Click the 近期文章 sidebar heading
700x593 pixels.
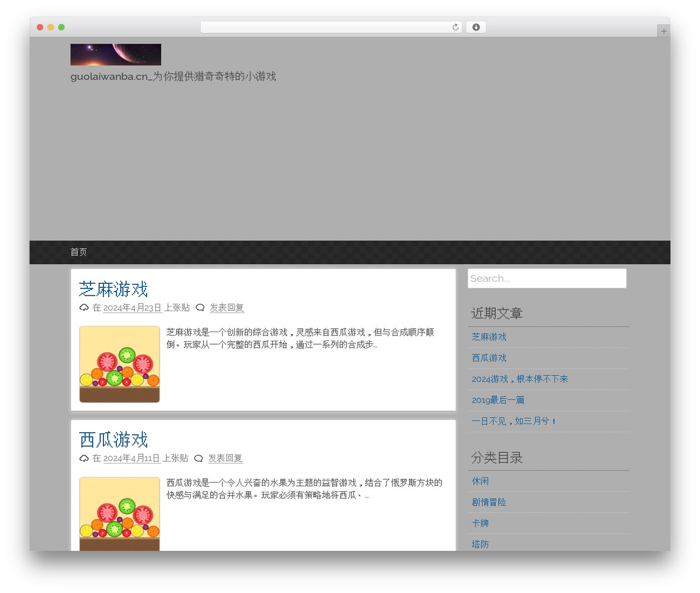point(497,313)
